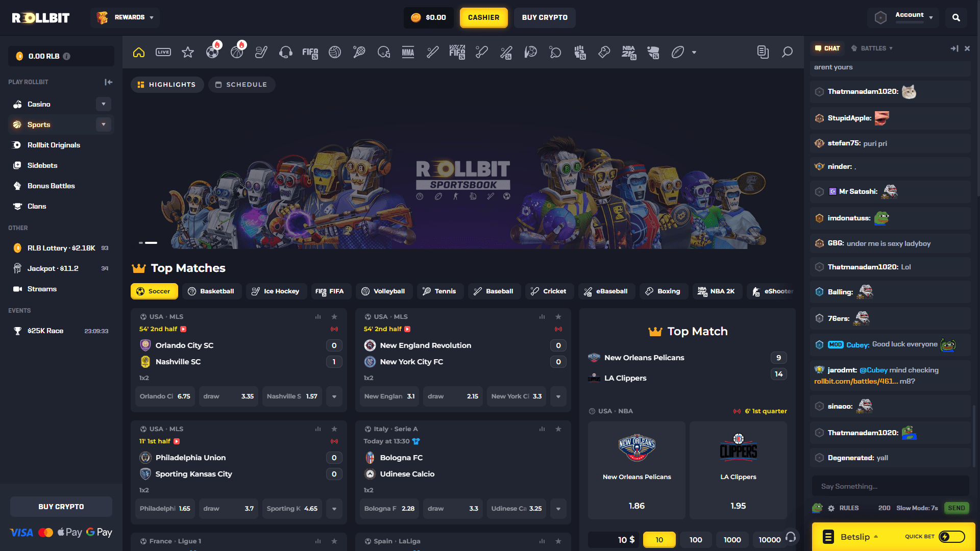Select the eBaseball icon in sports bar

(505, 52)
